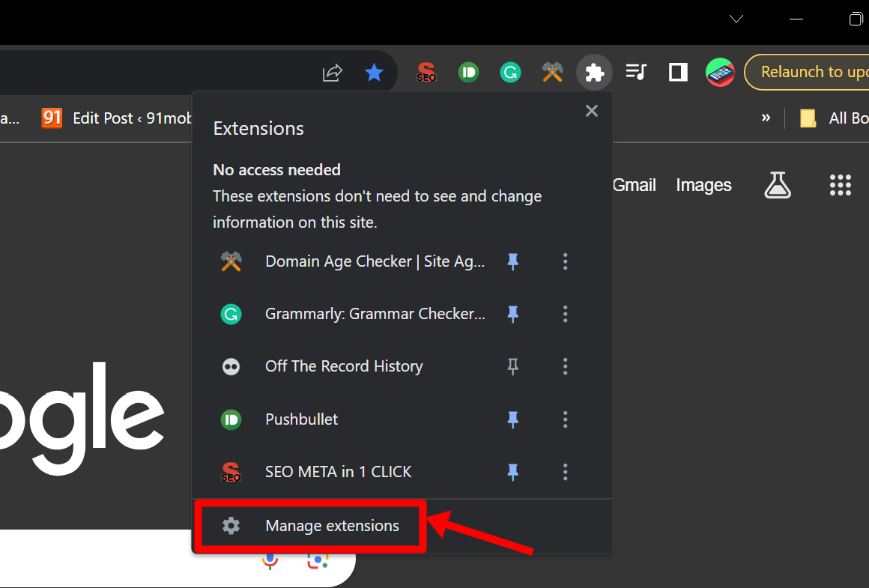This screenshot has height=588, width=869.
Task: Open Search Labs flask icon
Action: [x=778, y=185]
